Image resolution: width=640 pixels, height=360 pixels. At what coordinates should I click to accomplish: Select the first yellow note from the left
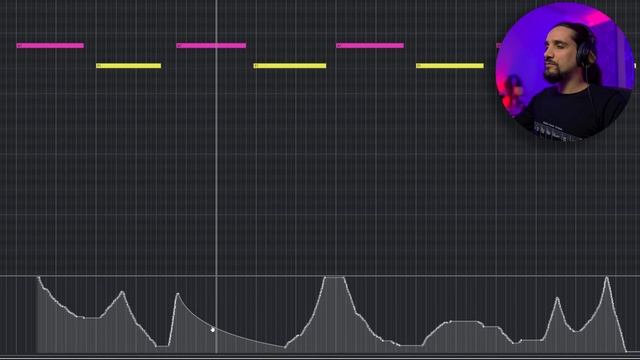click(129, 66)
